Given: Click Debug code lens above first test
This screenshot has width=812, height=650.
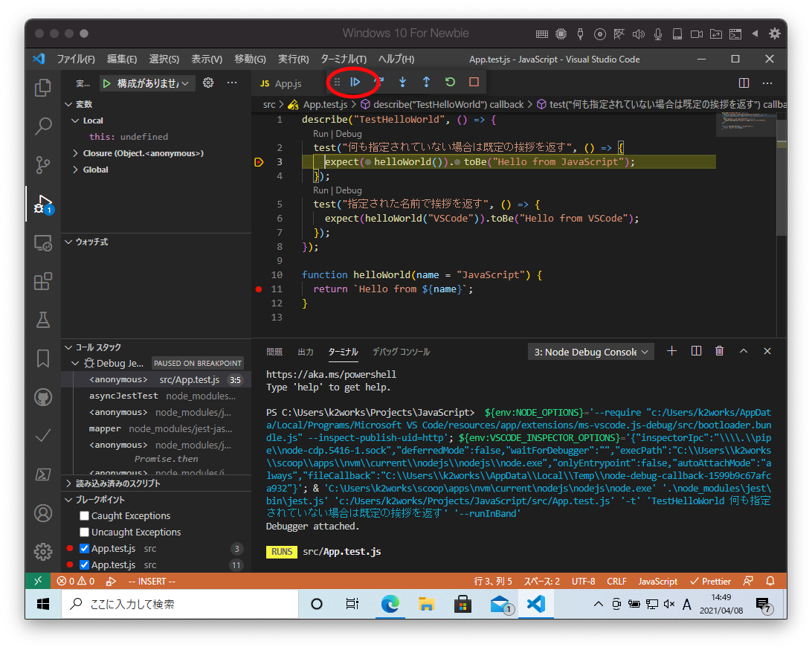Looking at the screenshot, I should [x=349, y=134].
